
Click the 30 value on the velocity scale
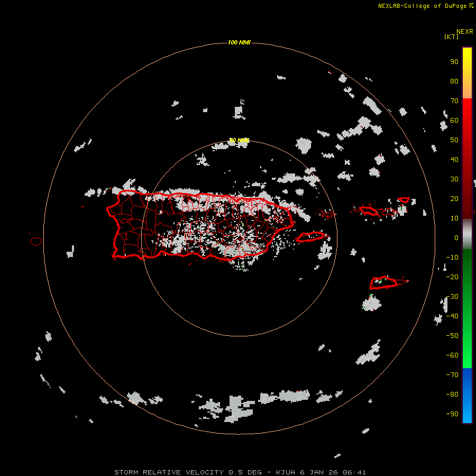click(454, 179)
